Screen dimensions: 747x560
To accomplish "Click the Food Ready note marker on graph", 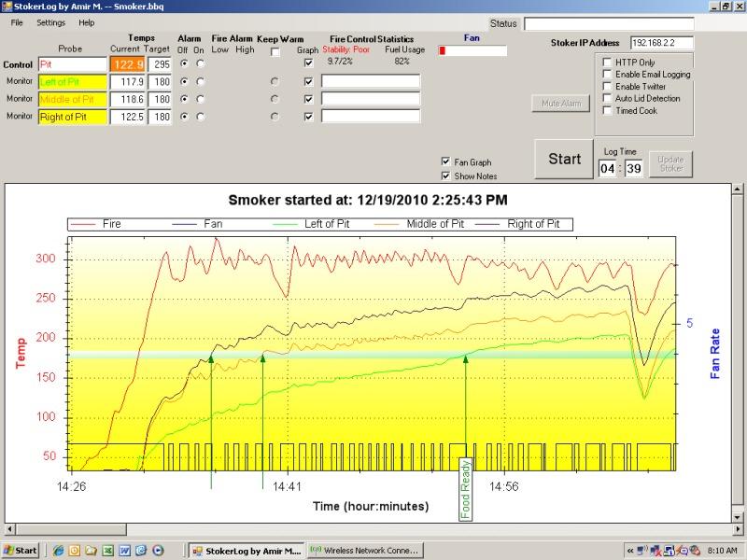I will click(466, 487).
